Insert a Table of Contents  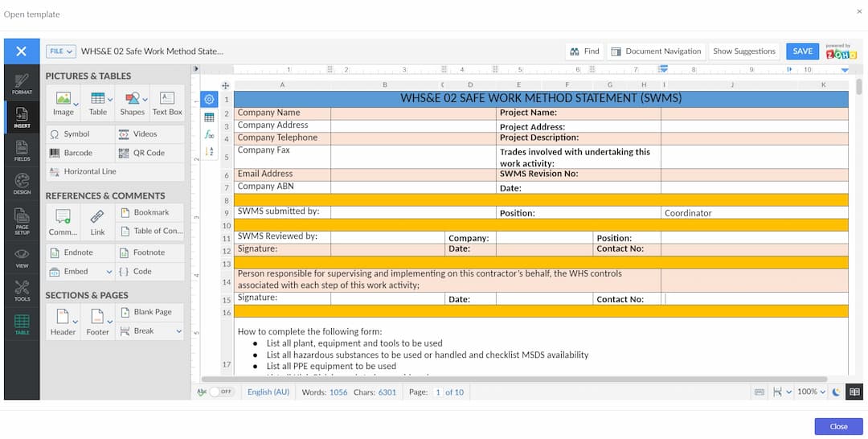point(150,232)
